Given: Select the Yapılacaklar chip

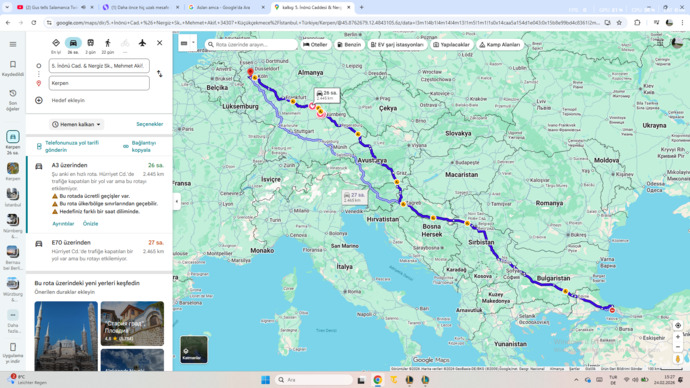Looking at the screenshot, I should pyautogui.click(x=451, y=44).
